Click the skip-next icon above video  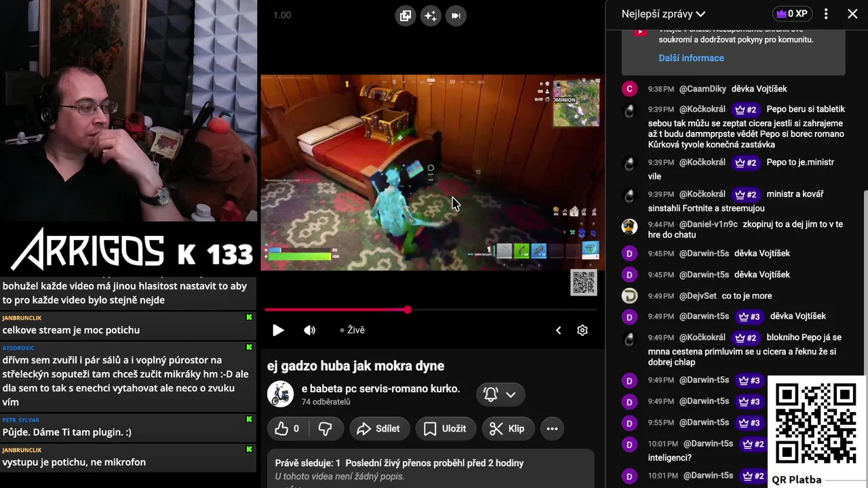[x=456, y=16]
